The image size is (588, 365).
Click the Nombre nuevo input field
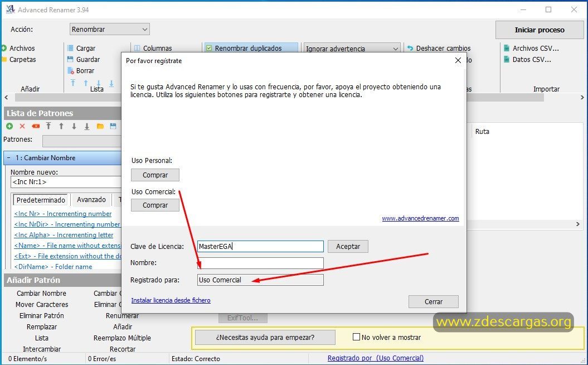pyautogui.click(x=66, y=182)
